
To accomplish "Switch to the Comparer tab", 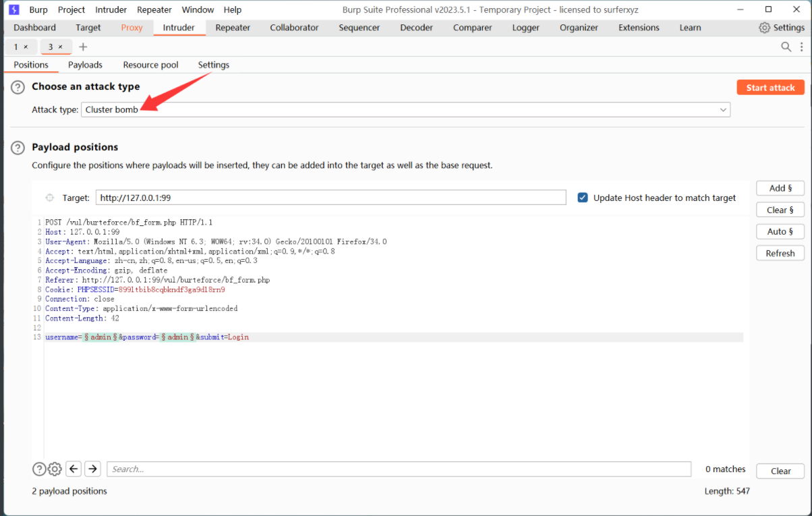I will click(472, 28).
